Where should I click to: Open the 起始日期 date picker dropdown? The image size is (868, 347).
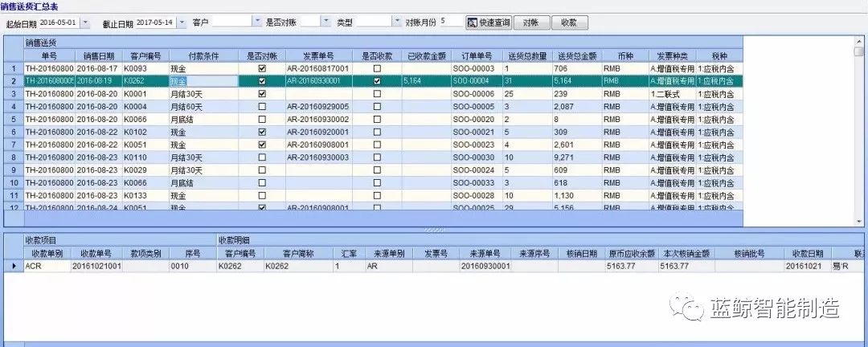86,22
